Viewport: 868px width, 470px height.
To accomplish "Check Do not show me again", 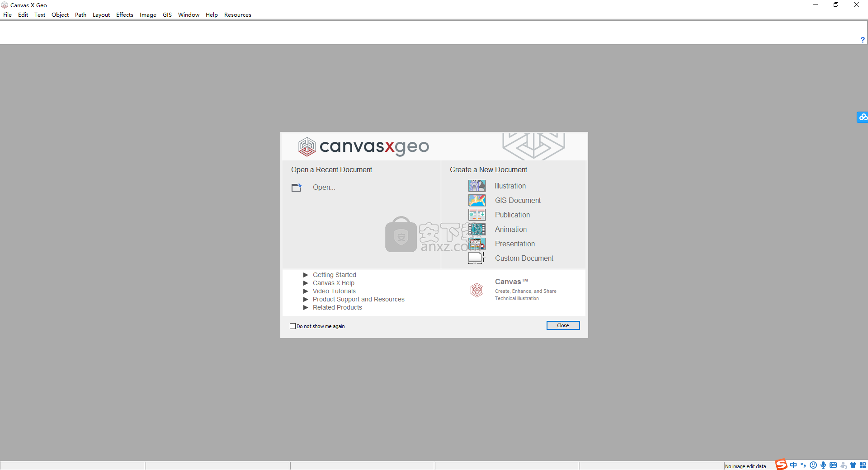I will click(x=292, y=326).
